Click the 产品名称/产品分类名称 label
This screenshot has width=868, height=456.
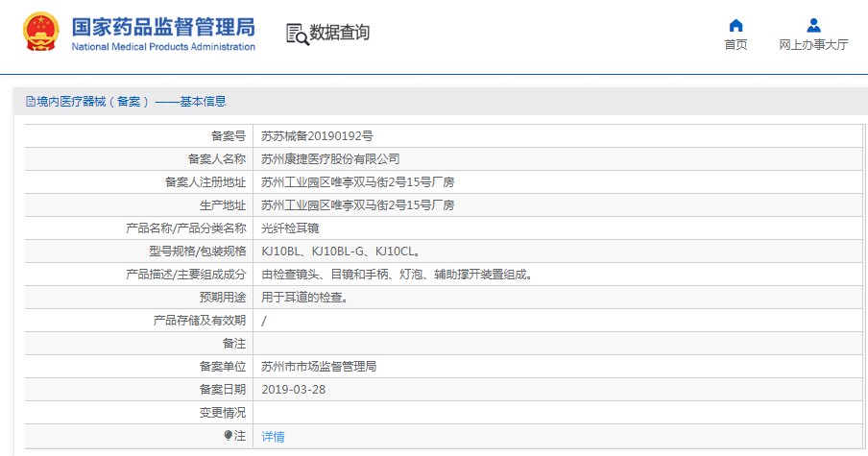pyautogui.click(x=186, y=228)
